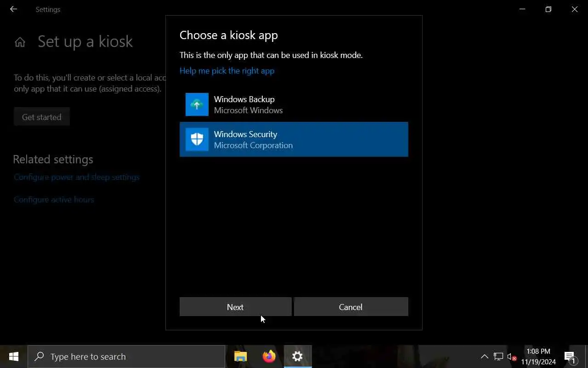Open network status tray icon
The image size is (588, 368).
tap(498, 356)
